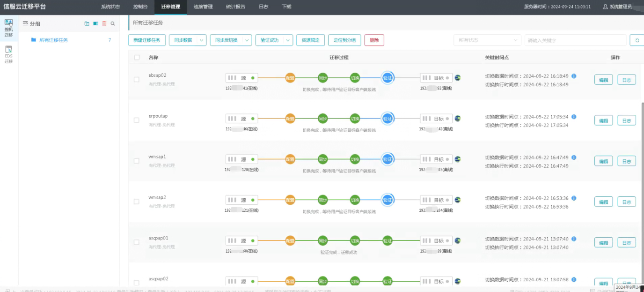Click the red trash icon in 分组 header
The image size is (644, 292).
coord(104,23)
